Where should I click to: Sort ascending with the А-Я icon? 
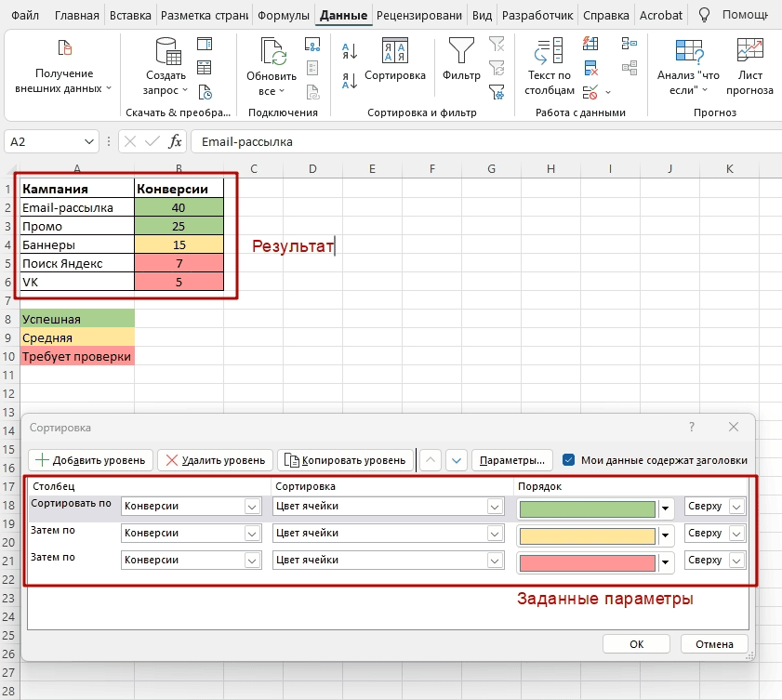pos(351,50)
